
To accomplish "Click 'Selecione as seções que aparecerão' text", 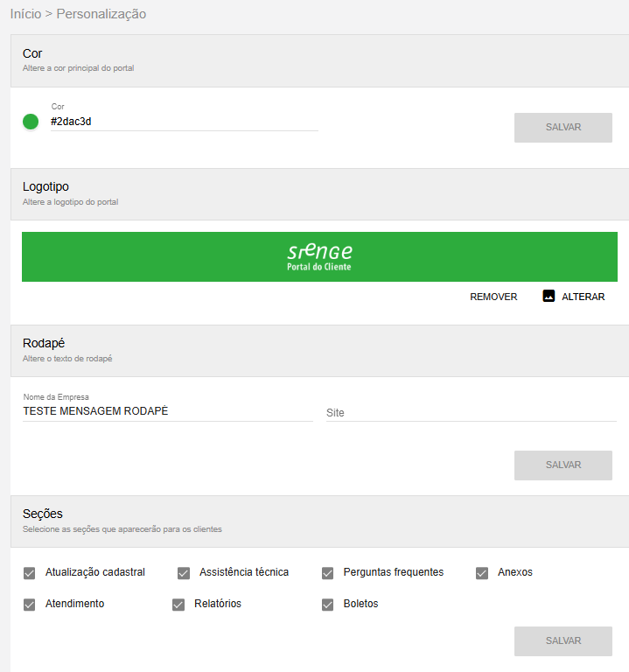I will [x=122, y=529].
